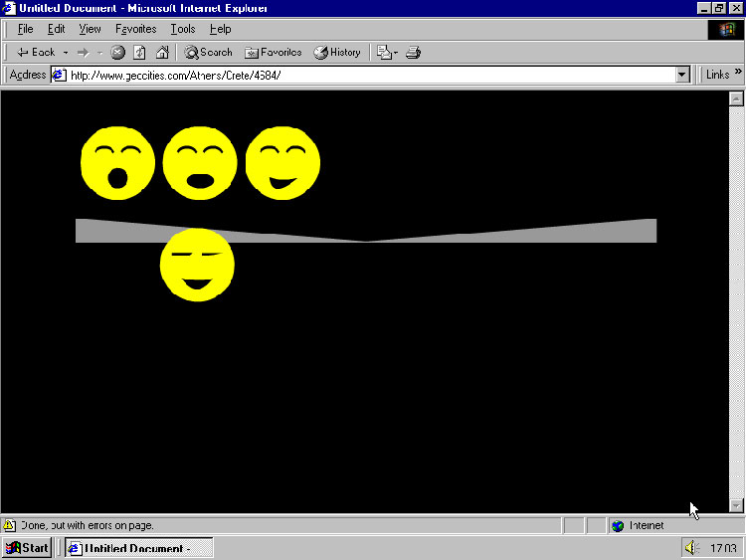Open the Favorites menu

click(135, 29)
